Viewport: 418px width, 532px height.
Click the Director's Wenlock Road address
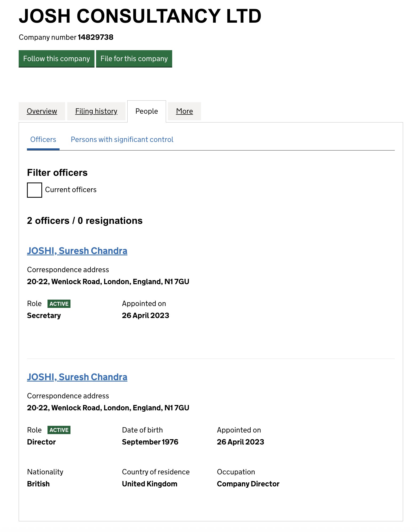pos(108,408)
